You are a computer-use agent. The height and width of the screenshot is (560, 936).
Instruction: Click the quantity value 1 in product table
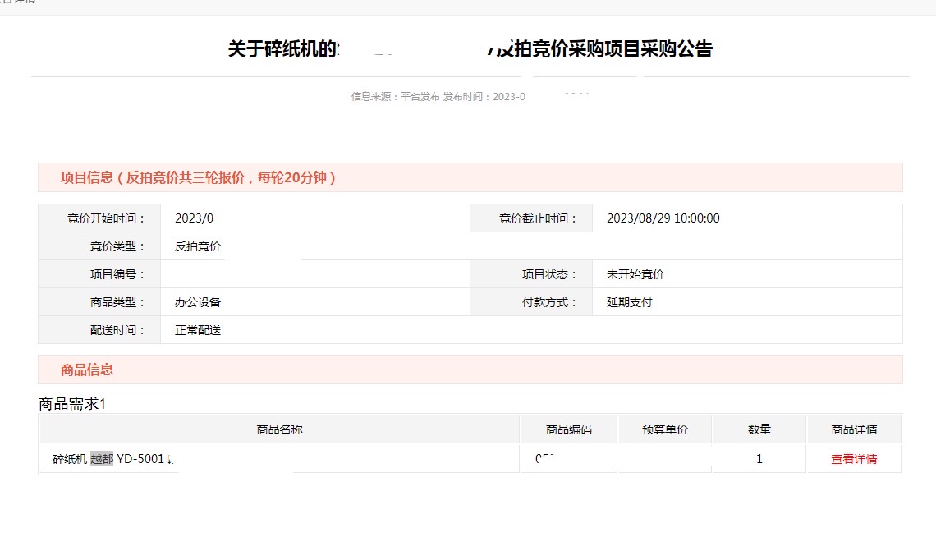coord(759,459)
